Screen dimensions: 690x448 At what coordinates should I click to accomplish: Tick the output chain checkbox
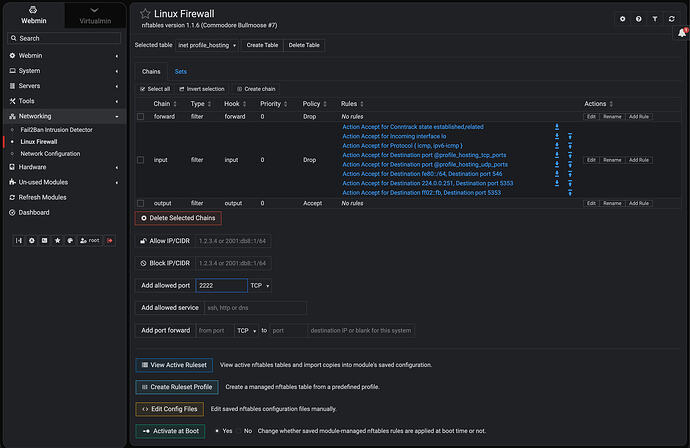tap(140, 203)
